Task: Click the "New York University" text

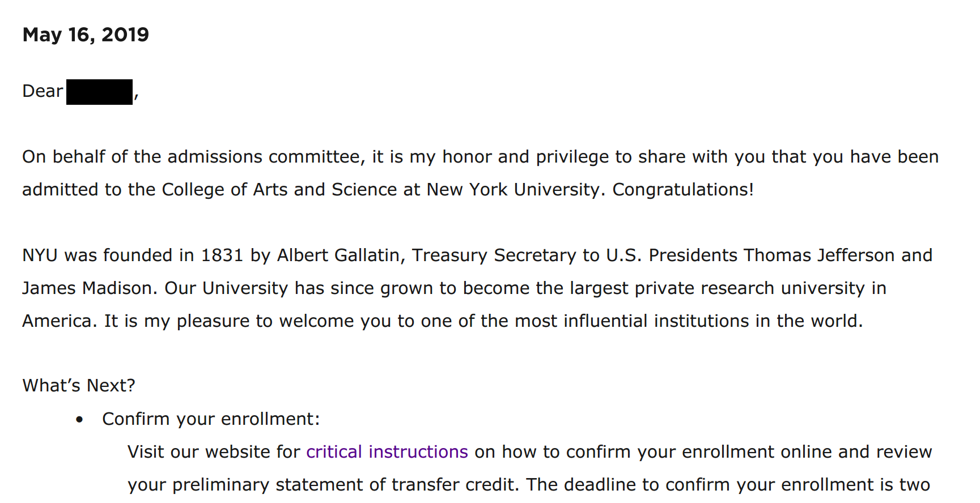Action: coord(512,189)
